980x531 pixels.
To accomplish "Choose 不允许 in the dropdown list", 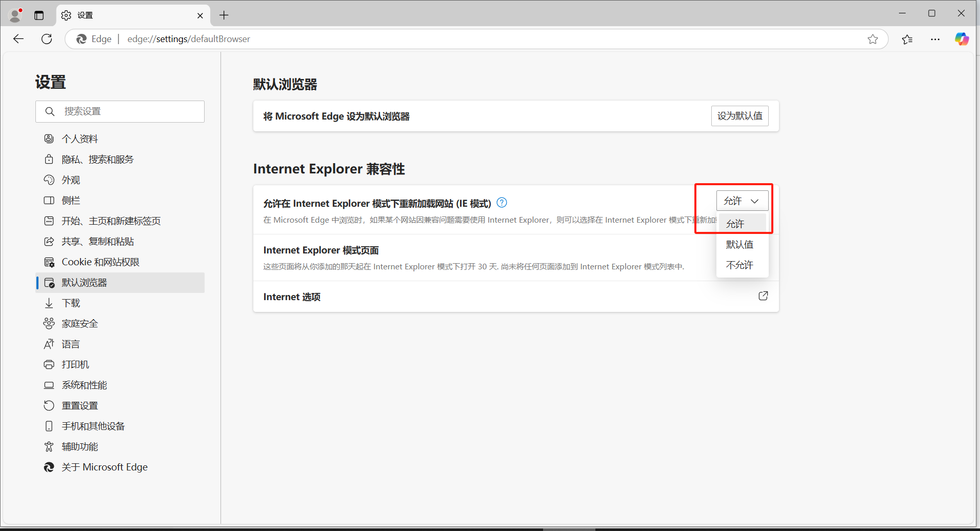I will pyautogui.click(x=742, y=265).
